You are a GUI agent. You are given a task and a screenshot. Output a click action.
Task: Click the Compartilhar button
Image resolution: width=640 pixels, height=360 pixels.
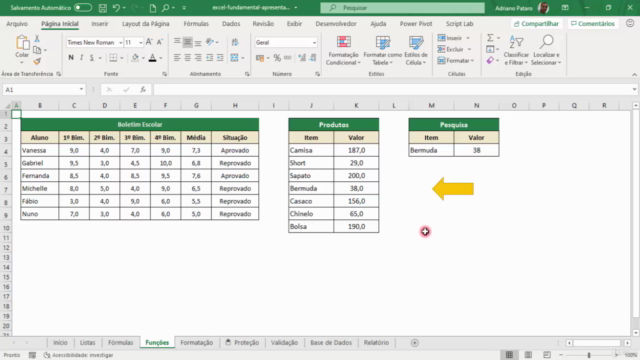[536, 24]
